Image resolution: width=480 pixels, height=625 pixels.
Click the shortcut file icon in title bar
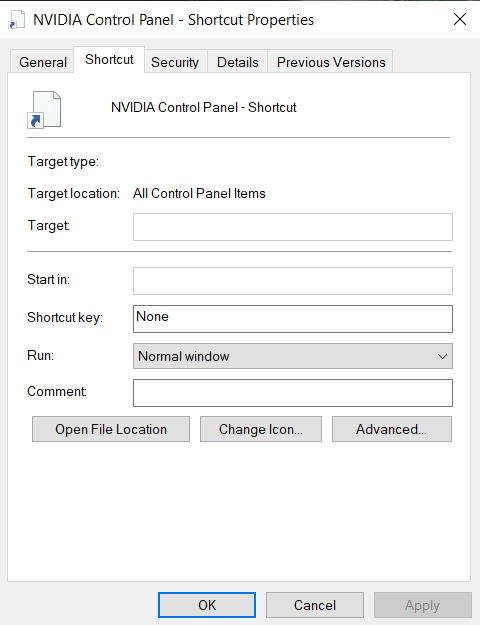click(x=16, y=20)
